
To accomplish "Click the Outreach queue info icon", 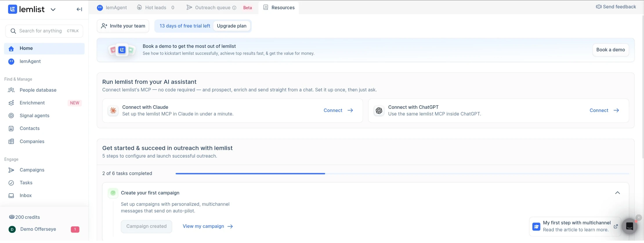I will (x=234, y=8).
